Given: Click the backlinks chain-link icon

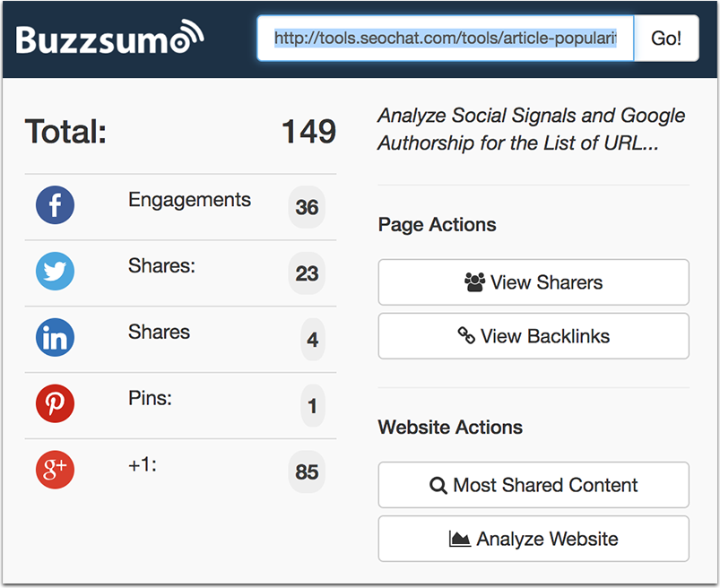Looking at the screenshot, I should point(466,336).
